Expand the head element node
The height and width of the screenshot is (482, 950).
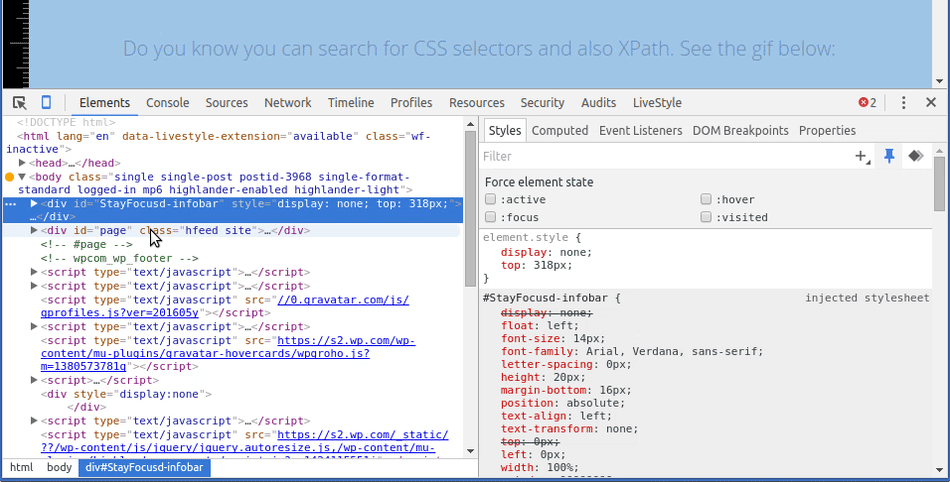pyautogui.click(x=23, y=163)
